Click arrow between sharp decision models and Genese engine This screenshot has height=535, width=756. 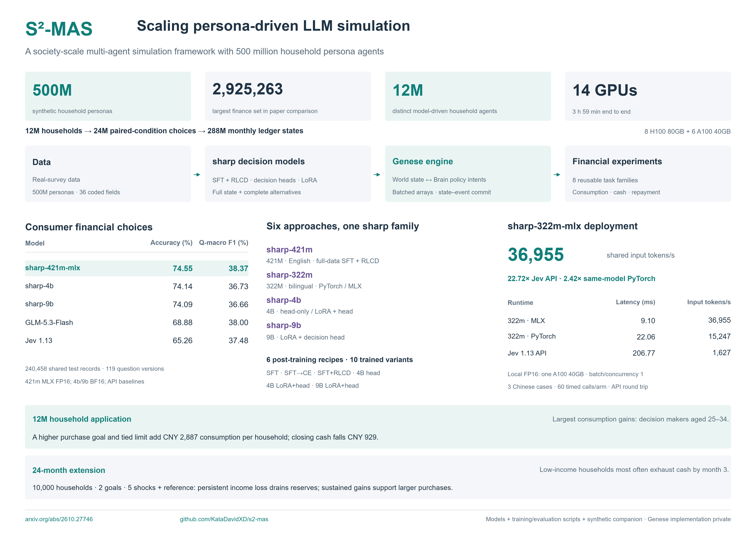point(377,175)
